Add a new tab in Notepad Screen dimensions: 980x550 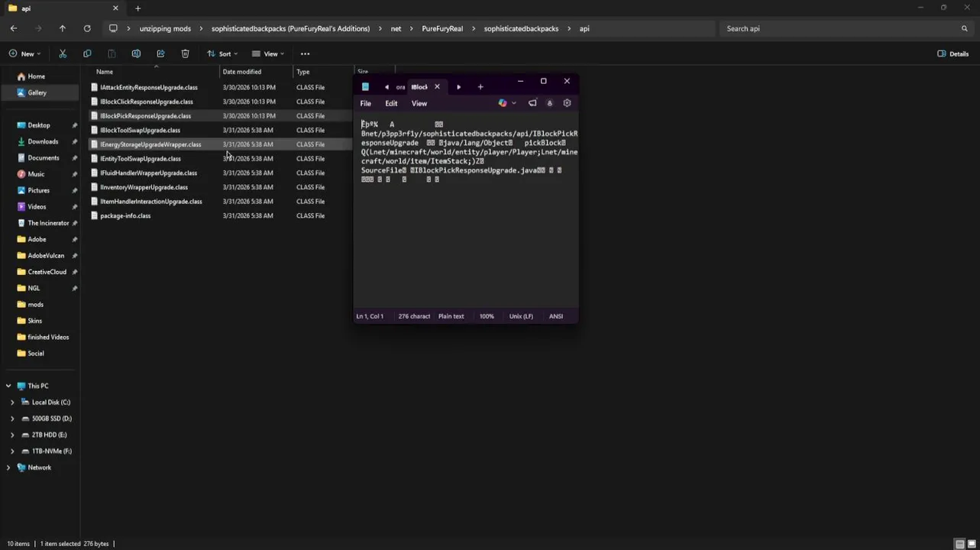tap(480, 87)
